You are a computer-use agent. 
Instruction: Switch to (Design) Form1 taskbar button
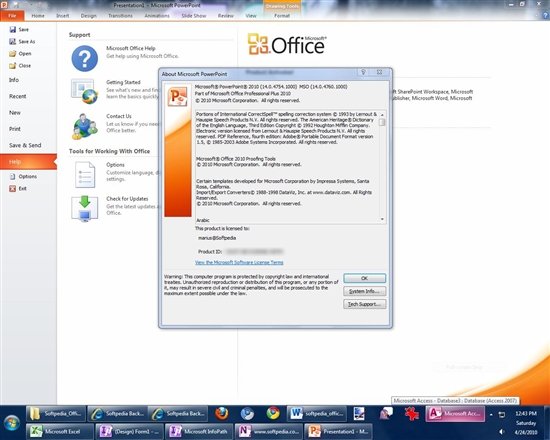click(129, 431)
